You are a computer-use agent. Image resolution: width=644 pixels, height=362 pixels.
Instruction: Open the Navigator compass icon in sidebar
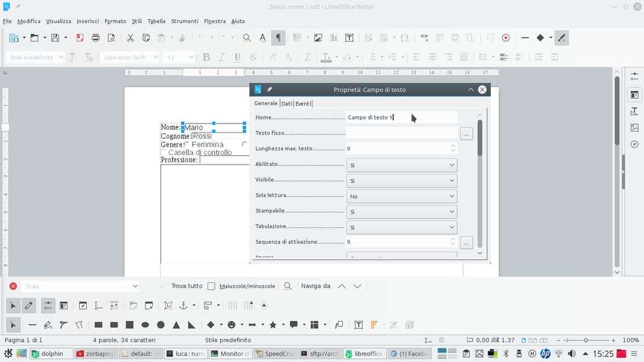[634, 144]
